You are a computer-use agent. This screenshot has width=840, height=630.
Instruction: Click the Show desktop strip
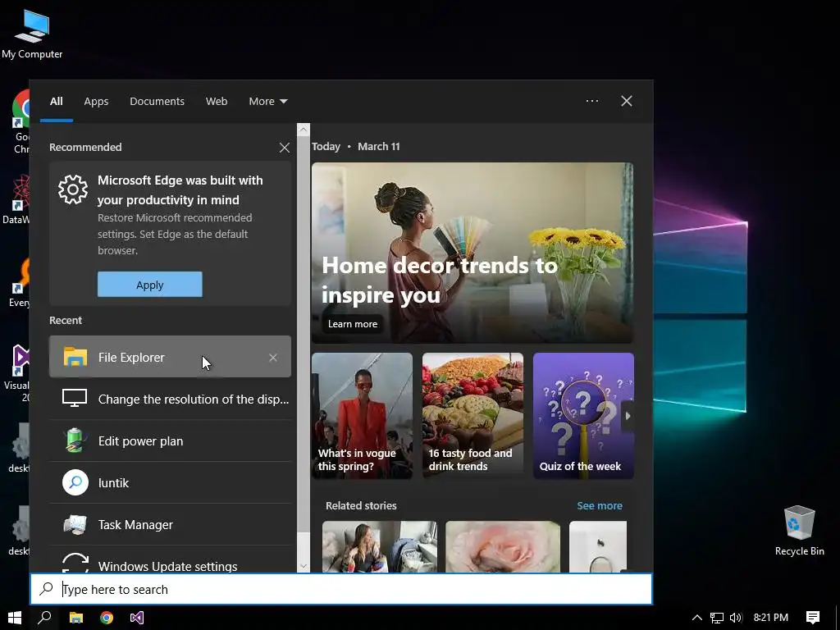click(x=838, y=618)
